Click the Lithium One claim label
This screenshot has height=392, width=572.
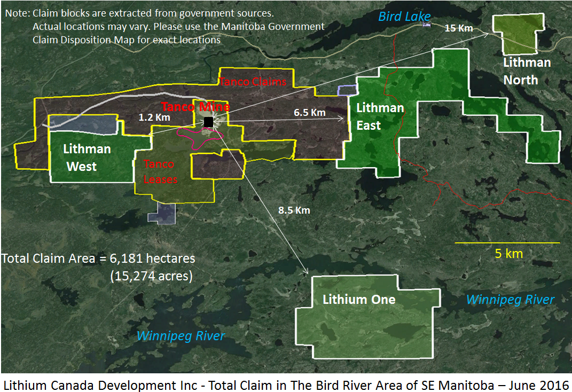pyautogui.click(x=359, y=300)
